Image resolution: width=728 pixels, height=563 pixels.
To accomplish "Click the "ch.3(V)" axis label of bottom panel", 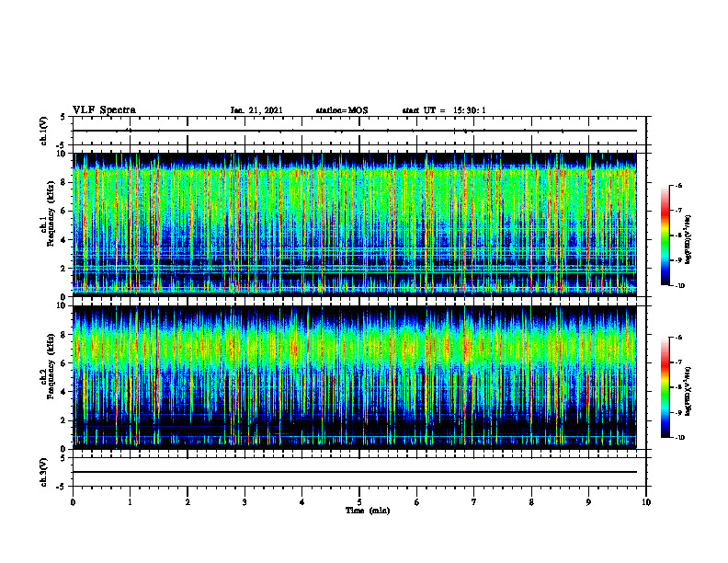I will coord(43,472).
